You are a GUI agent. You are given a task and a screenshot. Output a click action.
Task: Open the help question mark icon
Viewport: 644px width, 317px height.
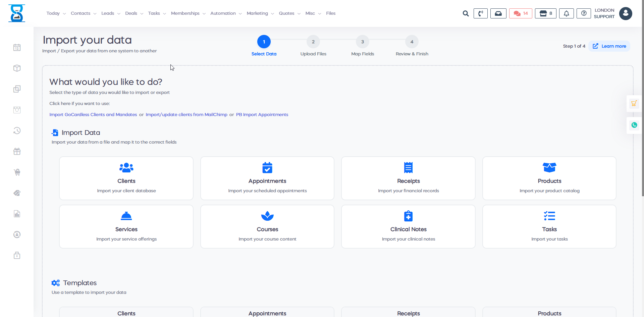pos(584,13)
